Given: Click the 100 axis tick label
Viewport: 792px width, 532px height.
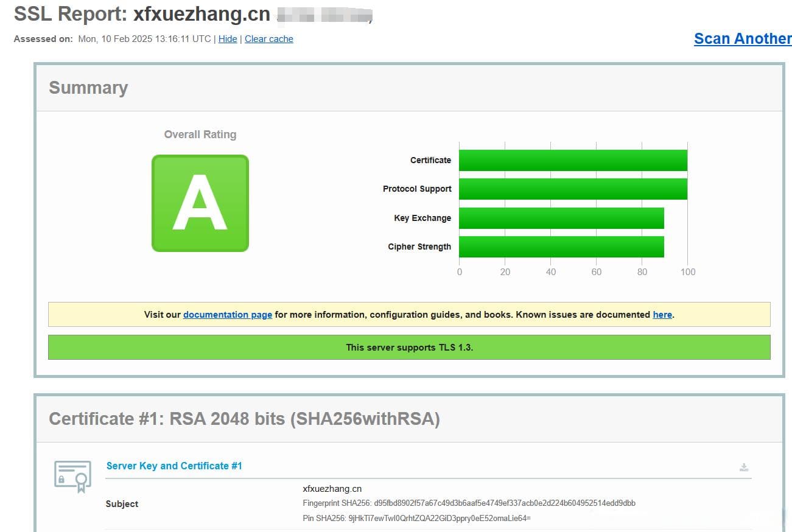Looking at the screenshot, I should point(688,272).
